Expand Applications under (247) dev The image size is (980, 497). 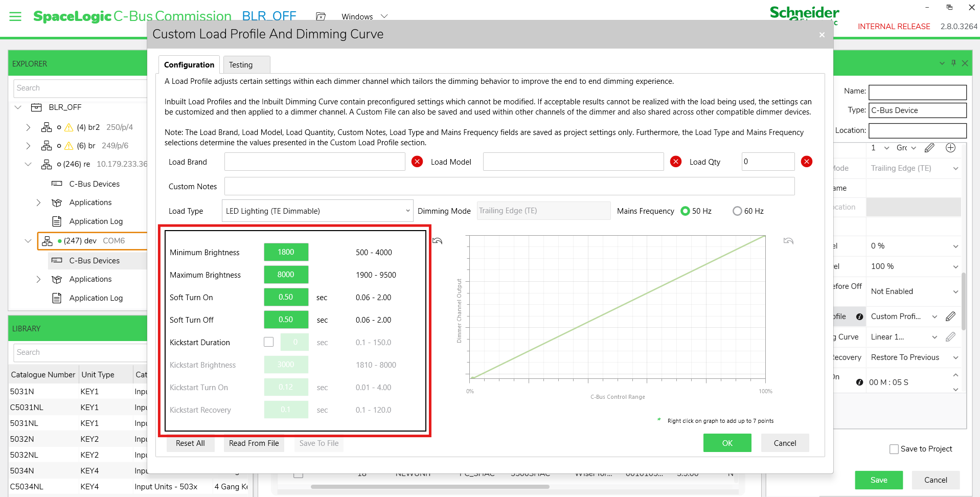pos(38,279)
